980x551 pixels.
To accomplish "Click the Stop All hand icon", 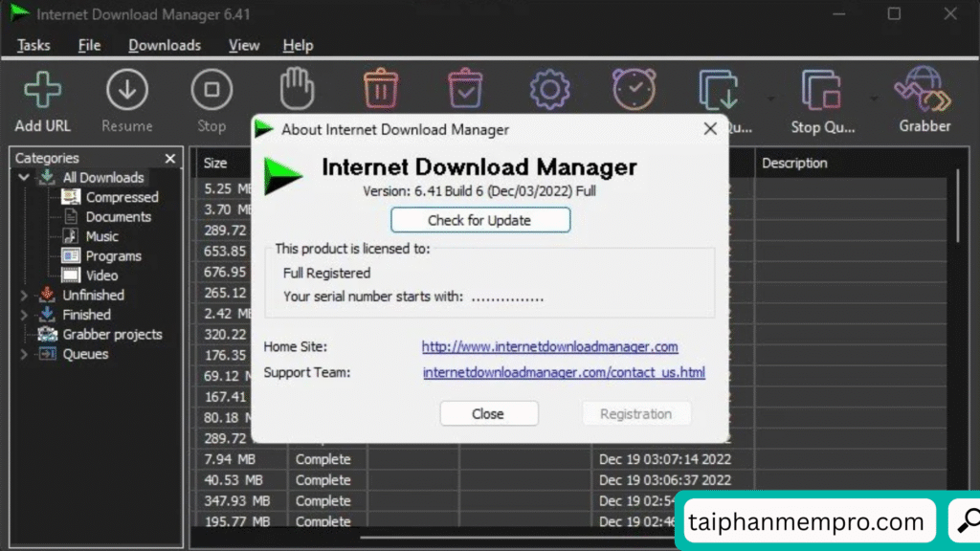I will click(297, 90).
